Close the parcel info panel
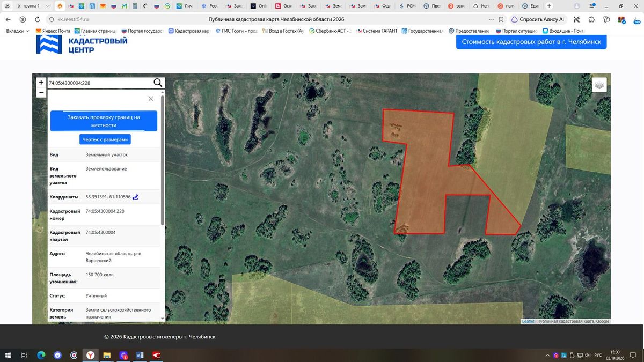The image size is (644, 362). click(151, 99)
